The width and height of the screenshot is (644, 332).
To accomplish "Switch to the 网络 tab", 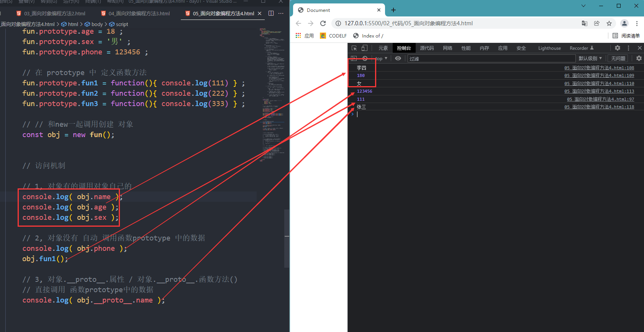I will coord(447,48).
